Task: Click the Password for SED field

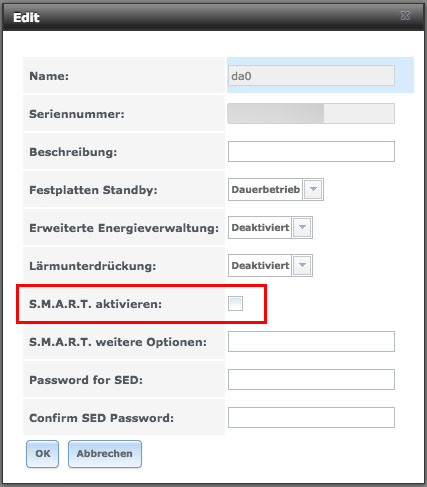Action: 311,380
